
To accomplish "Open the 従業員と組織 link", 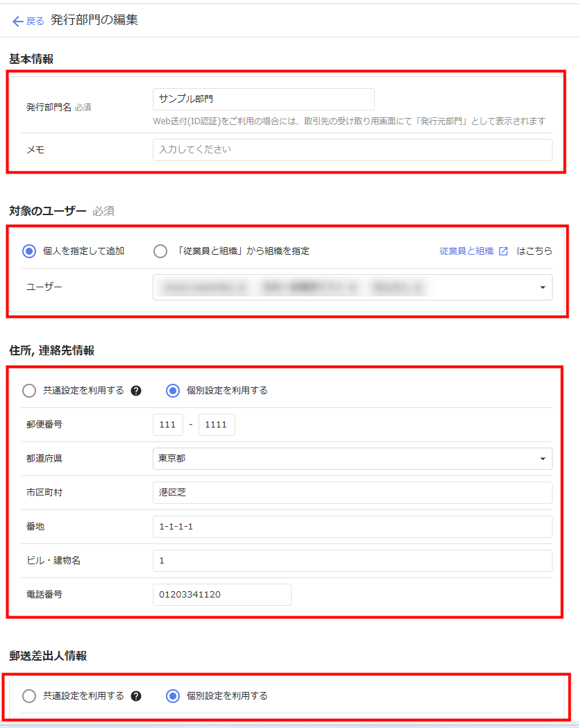I will click(x=466, y=251).
